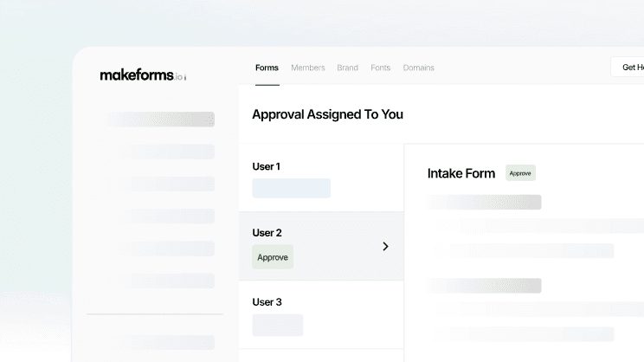Screen dimensions: 644x362
Task: Click the blue status placeholder under User 1
Action: 291,188
